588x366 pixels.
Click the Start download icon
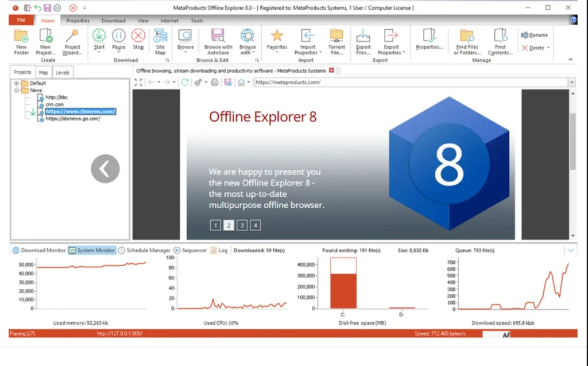click(x=99, y=40)
